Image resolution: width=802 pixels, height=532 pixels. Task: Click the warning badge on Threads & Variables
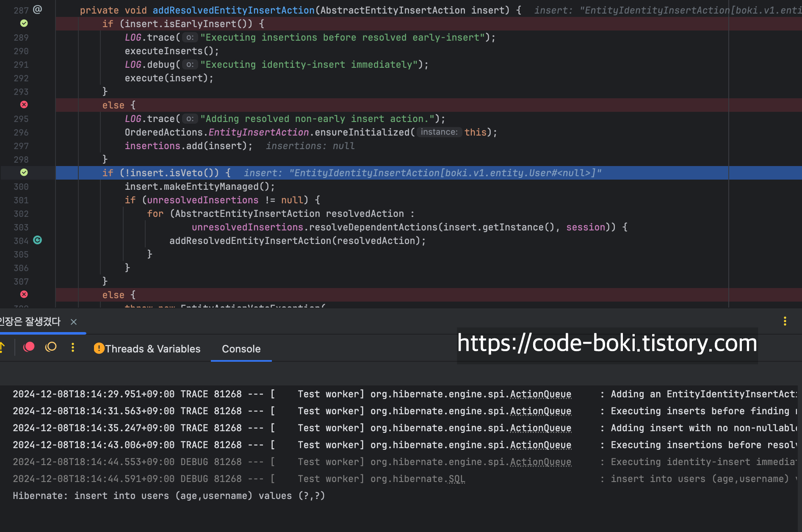pos(99,348)
